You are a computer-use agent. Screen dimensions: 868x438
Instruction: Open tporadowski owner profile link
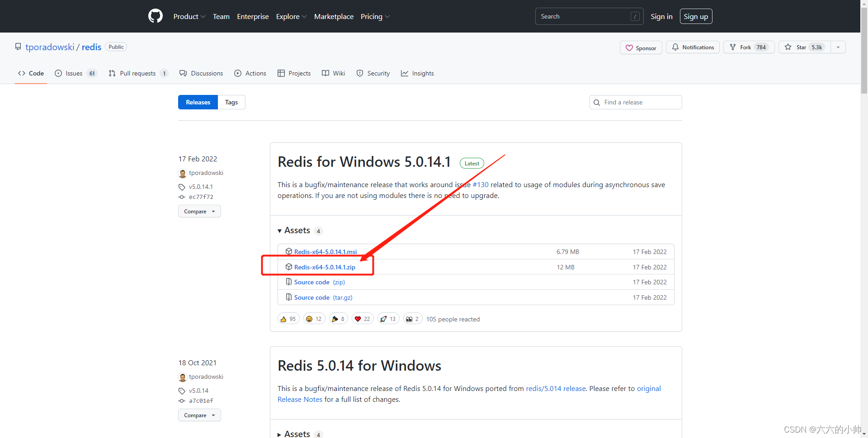(50, 47)
